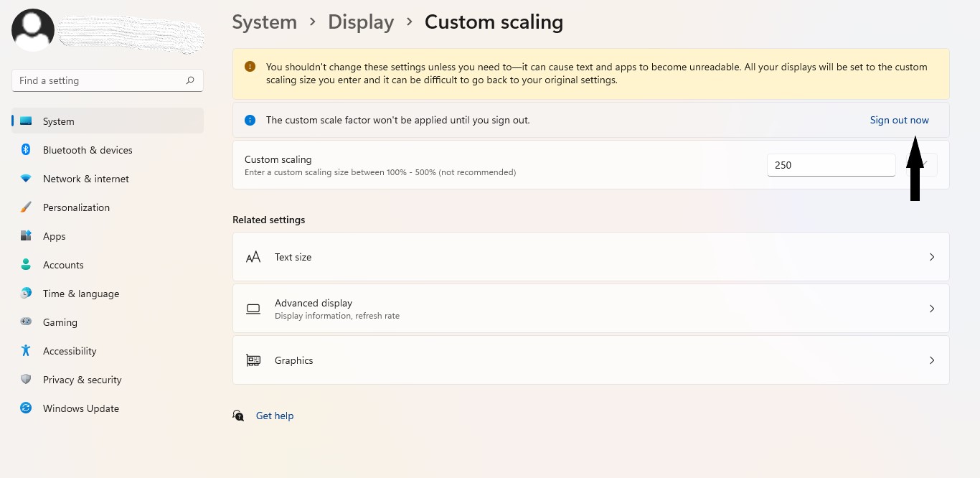This screenshot has height=478, width=980.
Task: Click the Accessibility figure icon
Action: (26, 351)
